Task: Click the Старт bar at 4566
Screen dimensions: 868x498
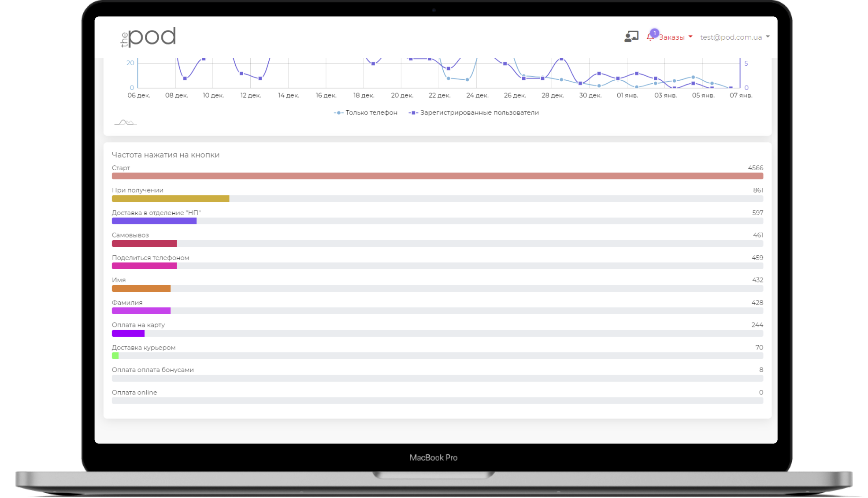Action: point(437,176)
